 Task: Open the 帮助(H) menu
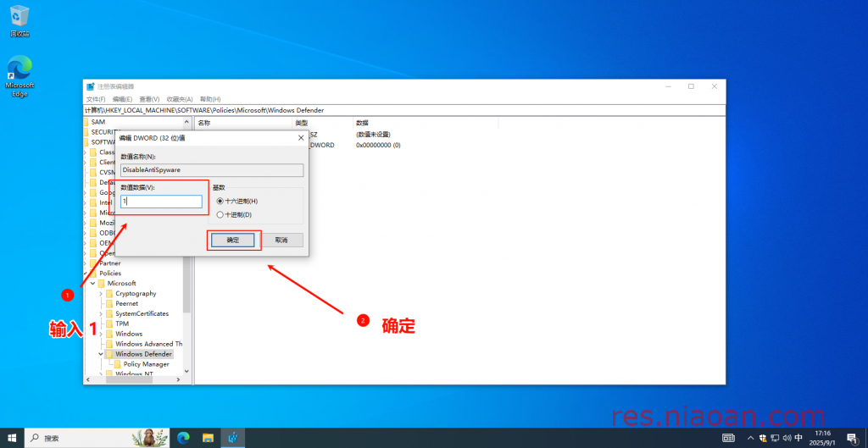coord(210,99)
